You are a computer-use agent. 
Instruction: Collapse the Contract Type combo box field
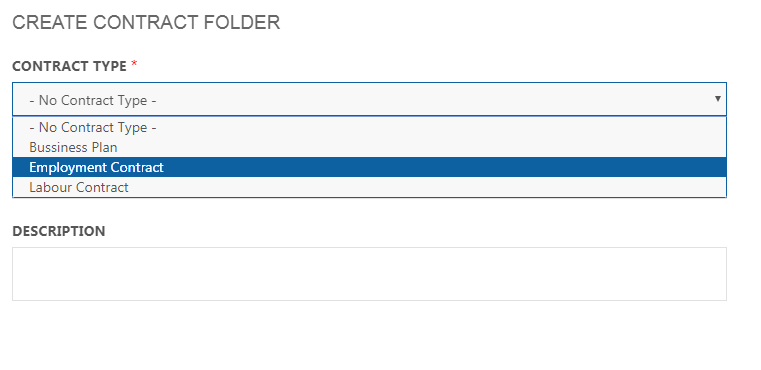tap(369, 99)
